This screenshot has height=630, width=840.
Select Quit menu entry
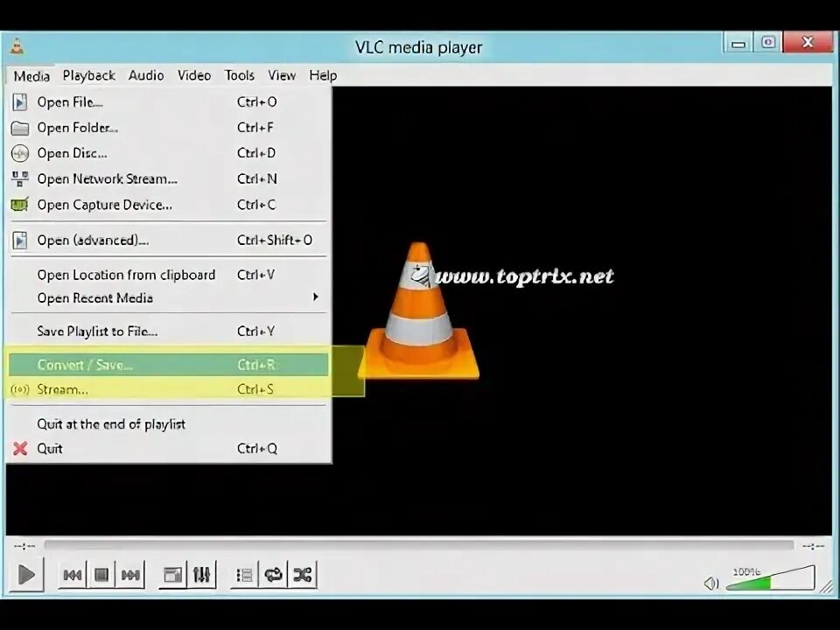click(x=169, y=448)
